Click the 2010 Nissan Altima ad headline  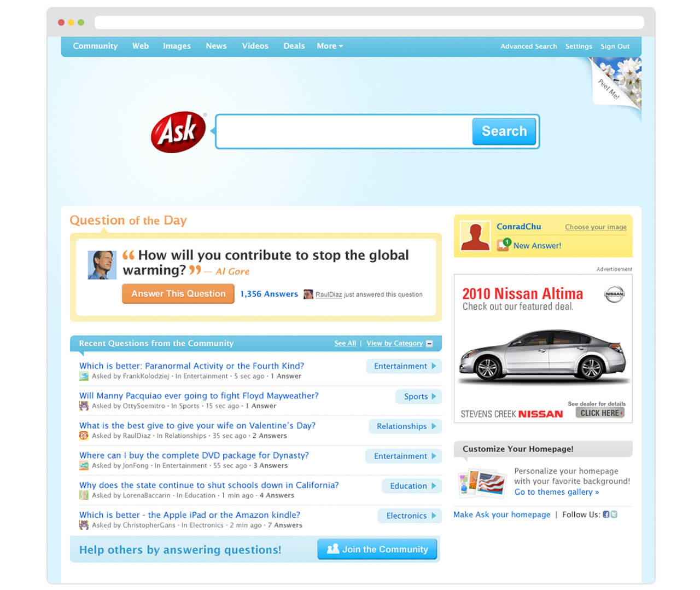tap(523, 294)
